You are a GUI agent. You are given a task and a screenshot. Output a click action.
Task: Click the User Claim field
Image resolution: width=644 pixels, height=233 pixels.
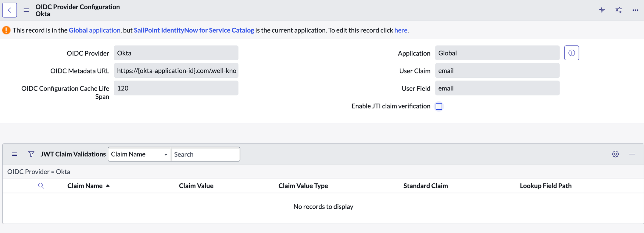coord(497,71)
